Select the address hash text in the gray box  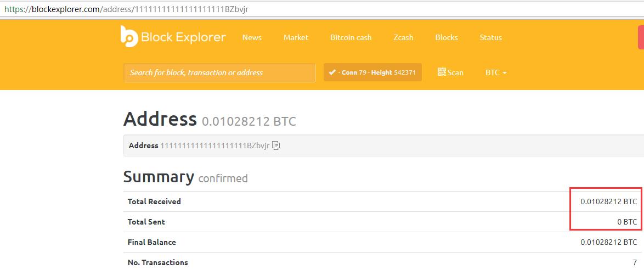[214, 145]
